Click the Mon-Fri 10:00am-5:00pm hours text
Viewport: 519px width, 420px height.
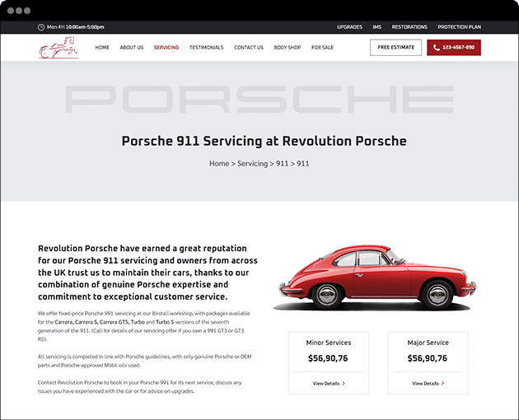pos(76,27)
